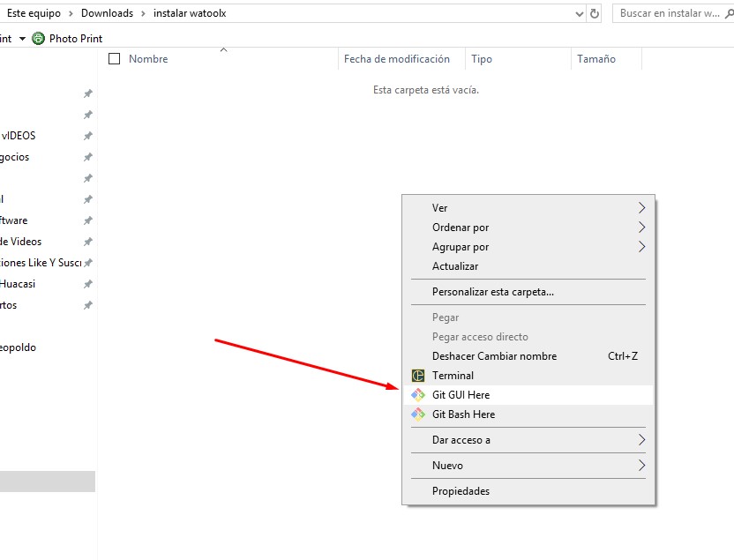Viewport: 734px width, 560px height.
Task: Select Actualizar from context menu
Action: (x=455, y=266)
